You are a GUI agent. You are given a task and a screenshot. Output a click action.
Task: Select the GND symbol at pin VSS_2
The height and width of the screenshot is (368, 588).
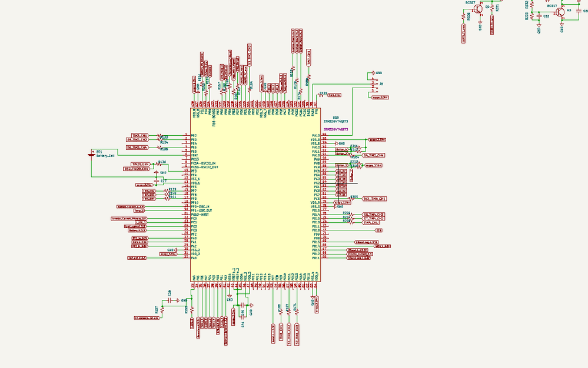174,250
